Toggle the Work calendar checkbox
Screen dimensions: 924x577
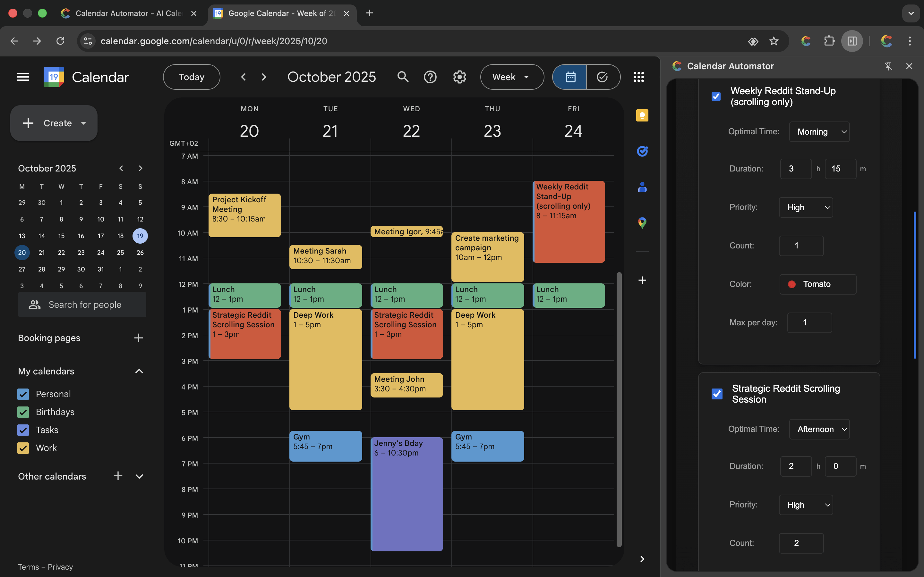click(23, 448)
